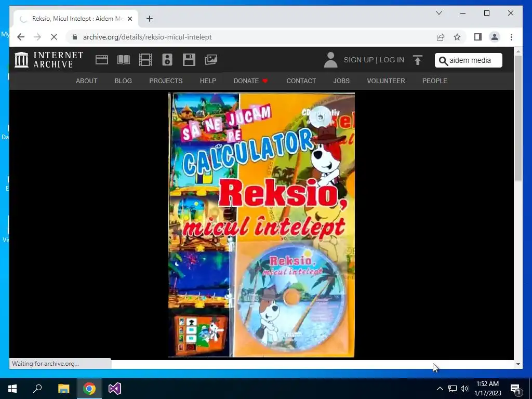Click the page vertical scrollbar thumb
532x399 pixels.
click(518, 118)
